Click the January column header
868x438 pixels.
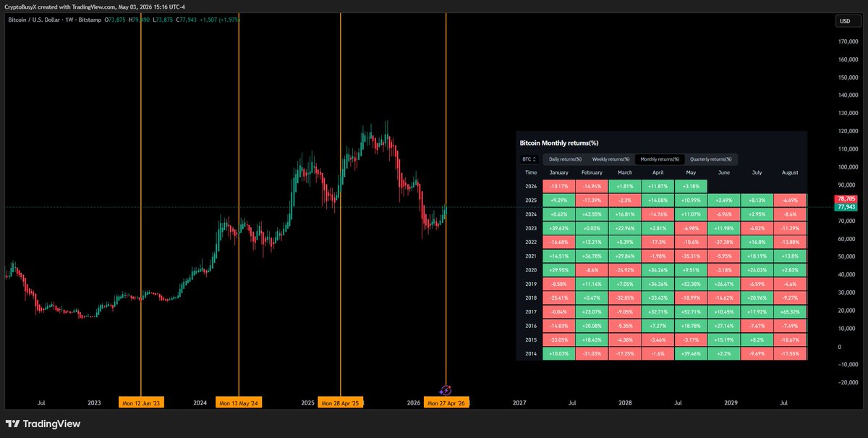pyautogui.click(x=559, y=173)
